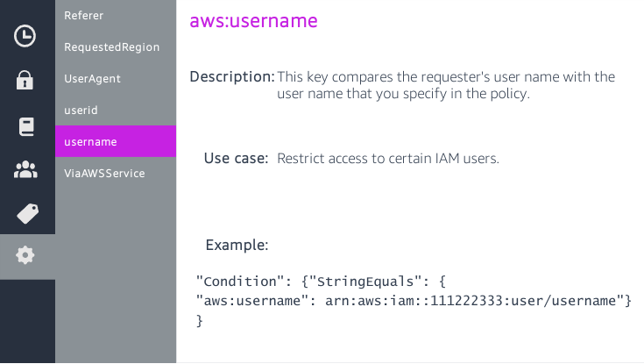Click the Use case label
Screen dimensions: 644x364
[x=235, y=158]
